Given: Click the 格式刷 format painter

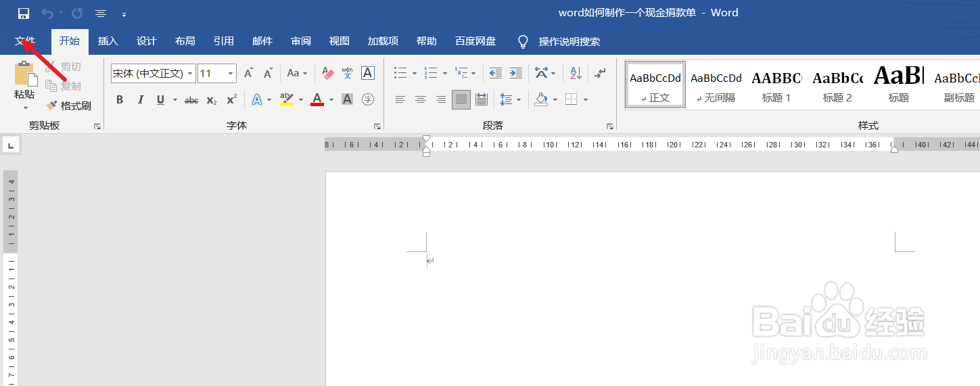Looking at the screenshot, I should coord(68,106).
